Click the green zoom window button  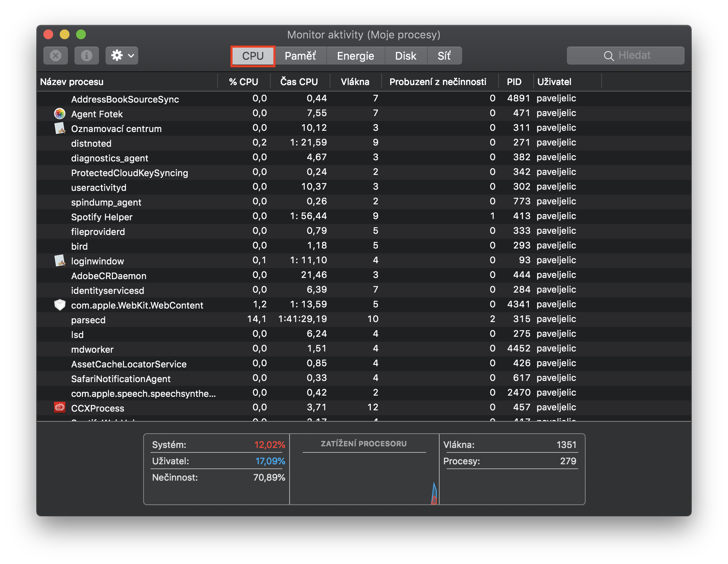pyautogui.click(x=81, y=34)
